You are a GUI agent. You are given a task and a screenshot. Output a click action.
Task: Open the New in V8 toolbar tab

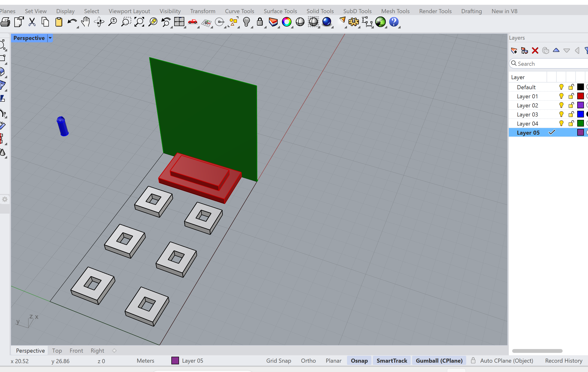[x=504, y=11]
